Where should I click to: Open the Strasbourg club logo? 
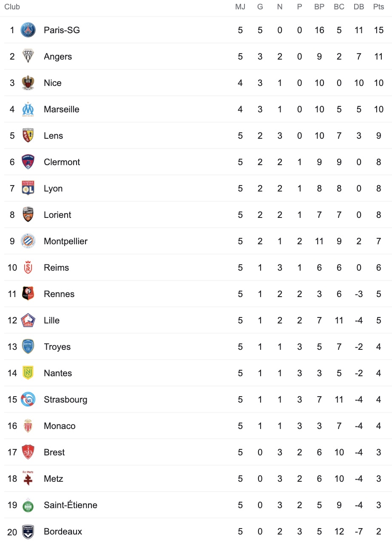28,400
